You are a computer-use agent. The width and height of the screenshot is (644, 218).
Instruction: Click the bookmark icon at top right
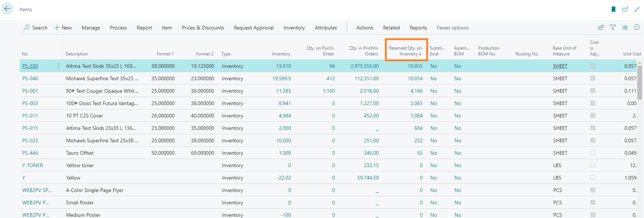click(x=613, y=9)
